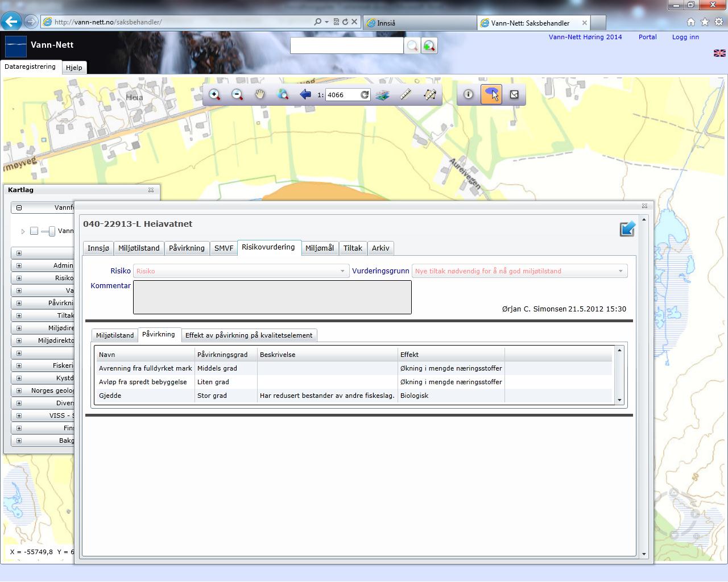The width and height of the screenshot is (728, 582).
Task: Click the edit icon beside Heiavatnet title
Action: tap(627, 229)
